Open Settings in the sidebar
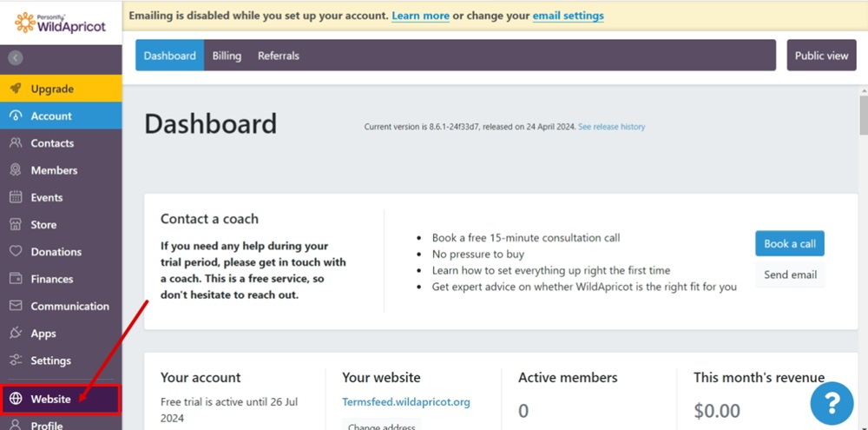Screen dimensions: 868x430 click(61, 361)
